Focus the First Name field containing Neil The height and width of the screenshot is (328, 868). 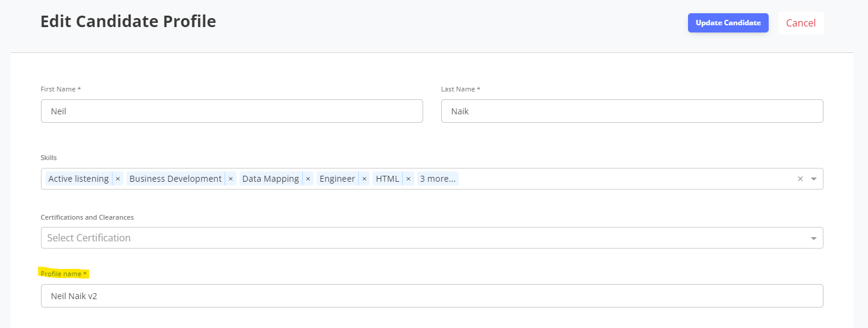pyautogui.click(x=232, y=111)
